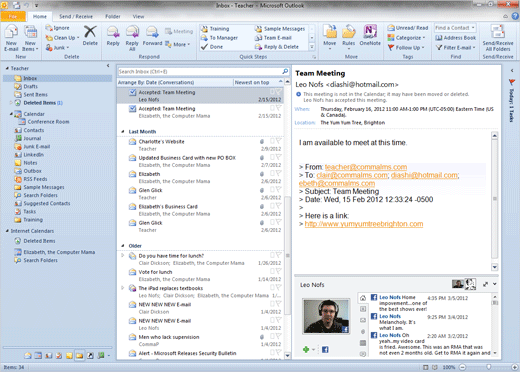Switch to the Send / Receive tab
The height and width of the screenshot is (372, 520).
(x=76, y=16)
